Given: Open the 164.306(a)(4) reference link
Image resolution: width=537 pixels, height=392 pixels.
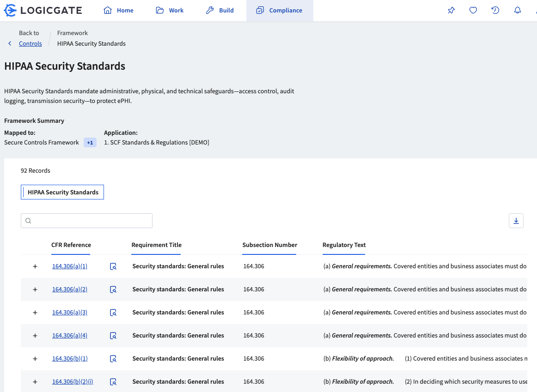Looking at the screenshot, I should [70, 336].
